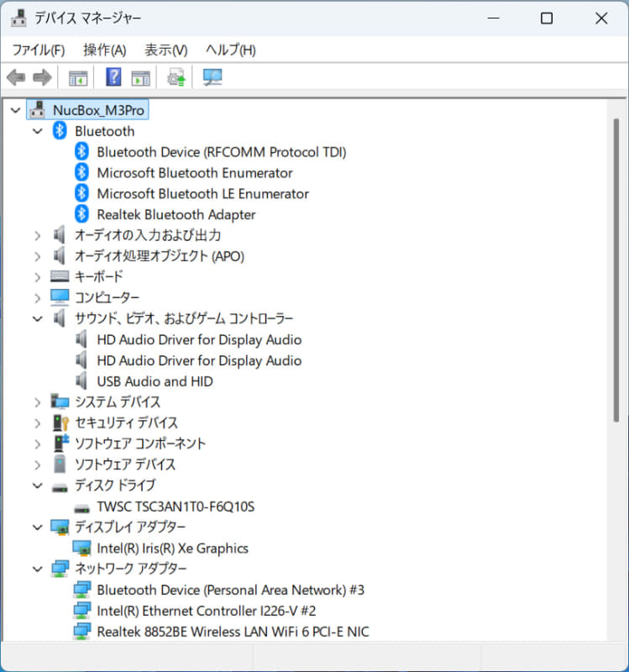Image resolution: width=629 pixels, height=672 pixels.
Task: Click the Update device driver toolbar icon
Action: [176, 77]
